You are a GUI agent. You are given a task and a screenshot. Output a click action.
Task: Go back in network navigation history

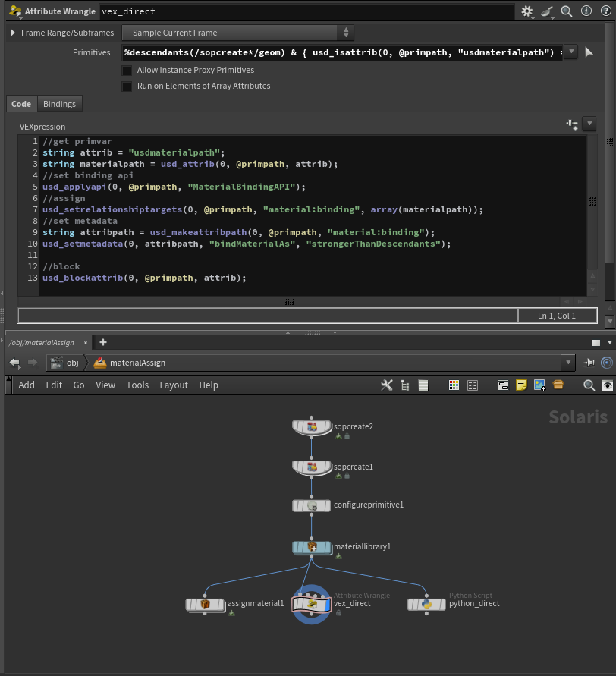pyautogui.click(x=15, y=363)
